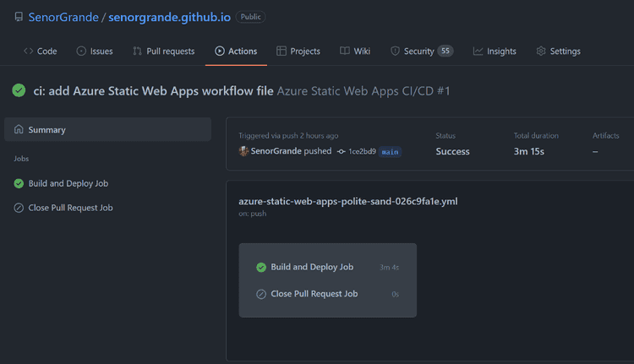
Task: Open commit 1ce2bd9
Action: point(362,151)
